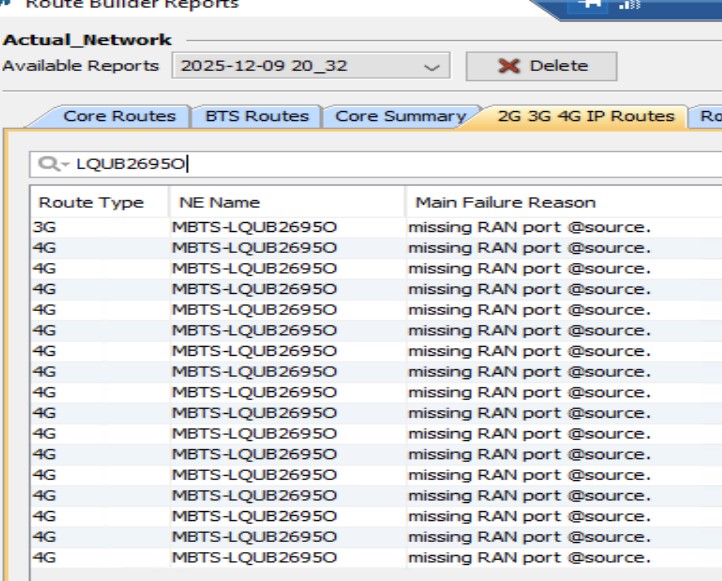Focus the search field containing LQUB2695O

400,164
